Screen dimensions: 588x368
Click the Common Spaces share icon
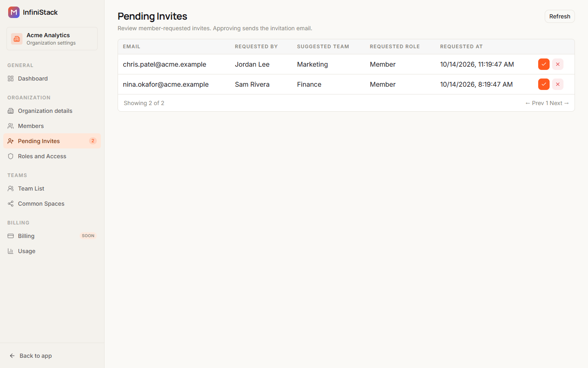pyautogui.click(x=11, y=204)
